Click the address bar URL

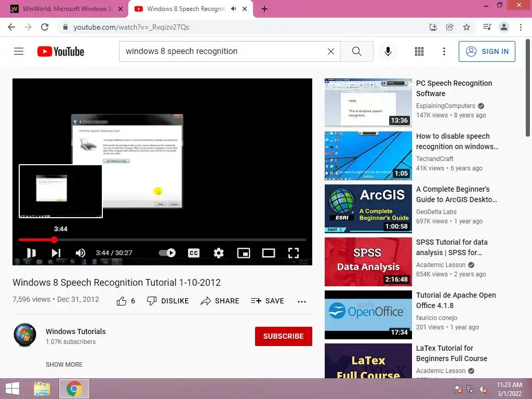point(131,27)
